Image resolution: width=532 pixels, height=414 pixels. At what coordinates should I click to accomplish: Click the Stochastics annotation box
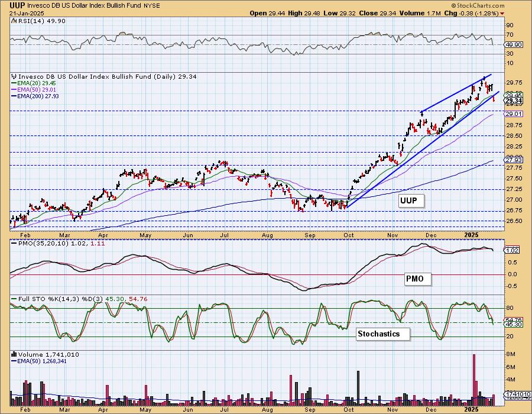tap(382, 334)
